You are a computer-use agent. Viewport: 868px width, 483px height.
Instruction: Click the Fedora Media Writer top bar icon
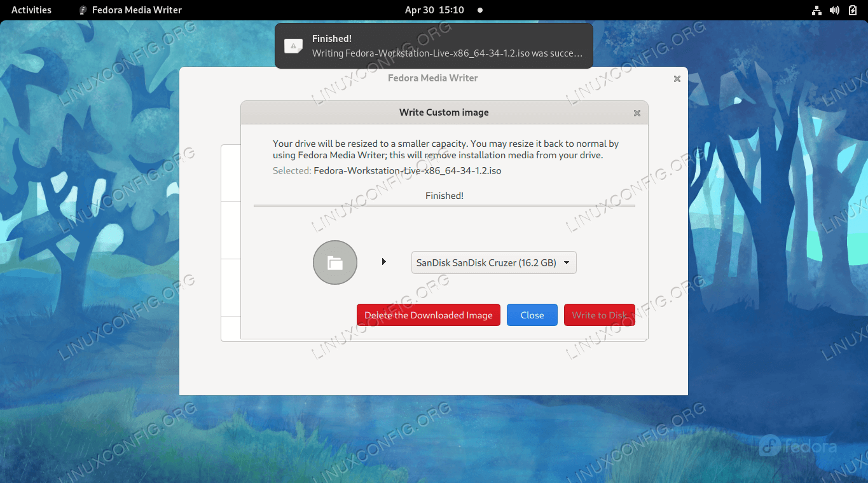tap(83, 10)
